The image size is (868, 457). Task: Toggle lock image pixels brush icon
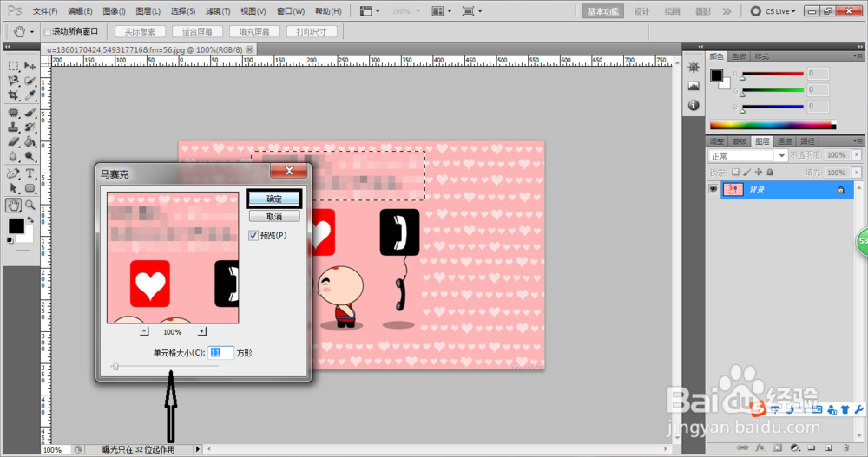(746, 172)
